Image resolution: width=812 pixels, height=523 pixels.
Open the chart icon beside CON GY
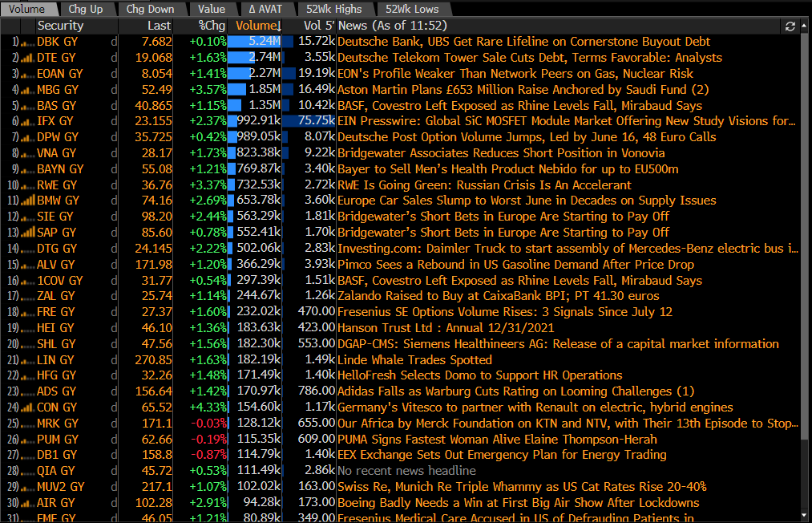(27, 407)
